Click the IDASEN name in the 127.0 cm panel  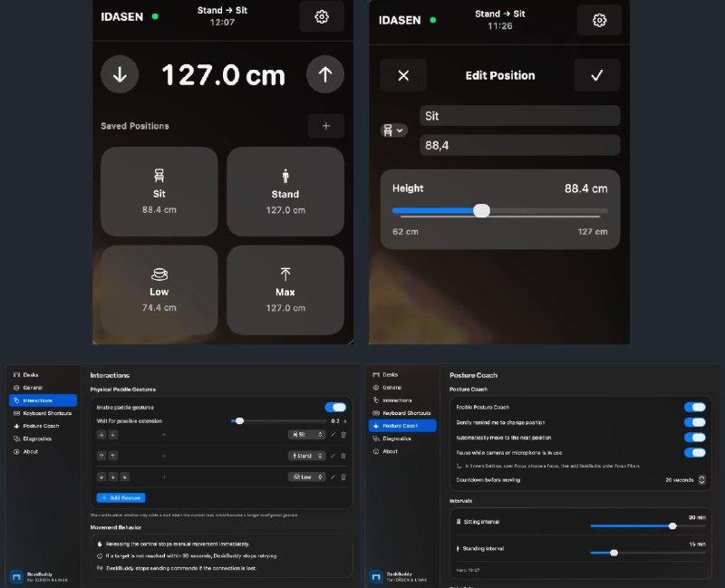coord(122,16)
